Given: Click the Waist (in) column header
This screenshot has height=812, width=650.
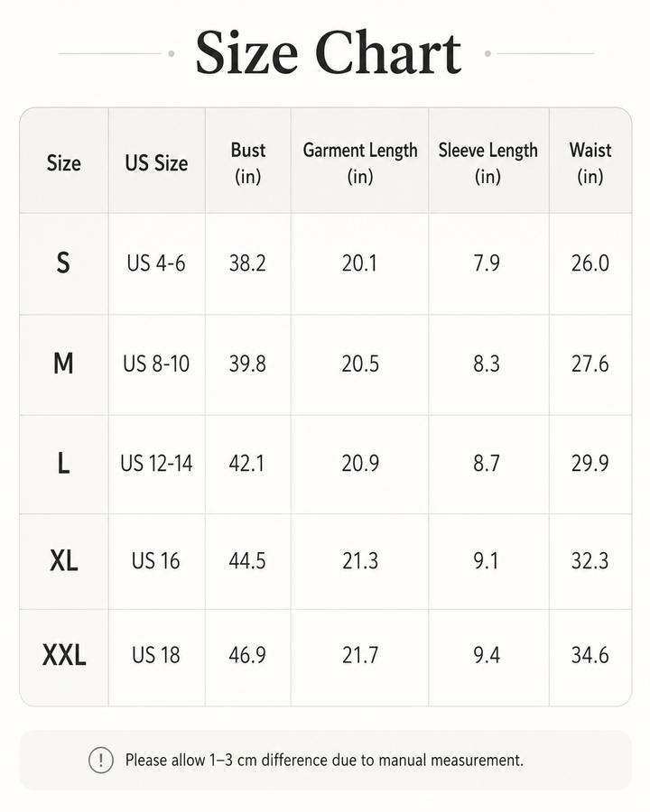Looking at the screenshot, I should coord(590,163).
